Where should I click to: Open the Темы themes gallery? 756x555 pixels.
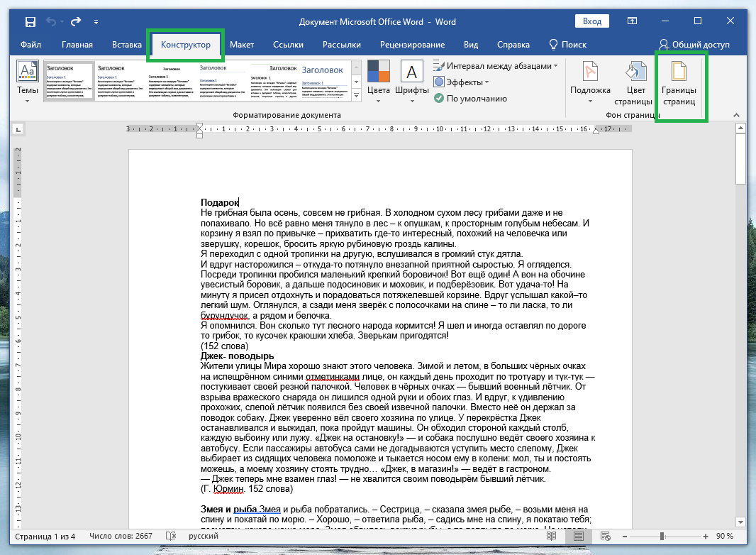point(28,81)
